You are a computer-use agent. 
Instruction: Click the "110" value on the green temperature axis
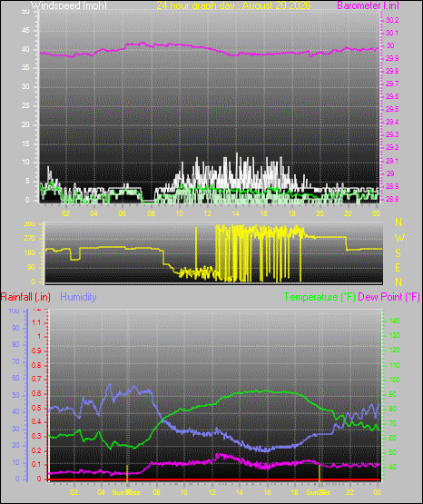pos(395,365)
